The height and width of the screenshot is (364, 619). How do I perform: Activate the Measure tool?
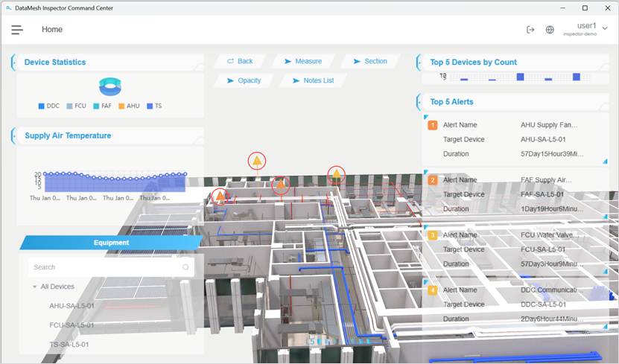click(303, 61)
